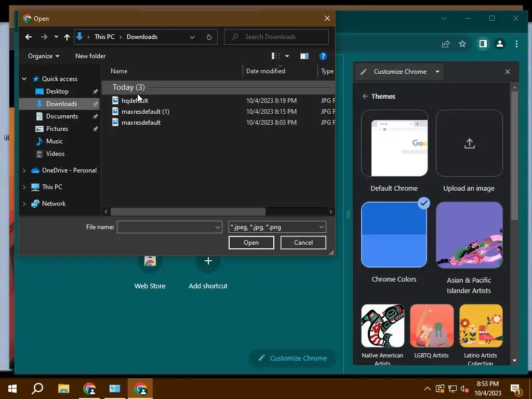This screenshot has width=532, height=399.
Task: Open Chrome three-dot menu
Action: tap(516, 44)
